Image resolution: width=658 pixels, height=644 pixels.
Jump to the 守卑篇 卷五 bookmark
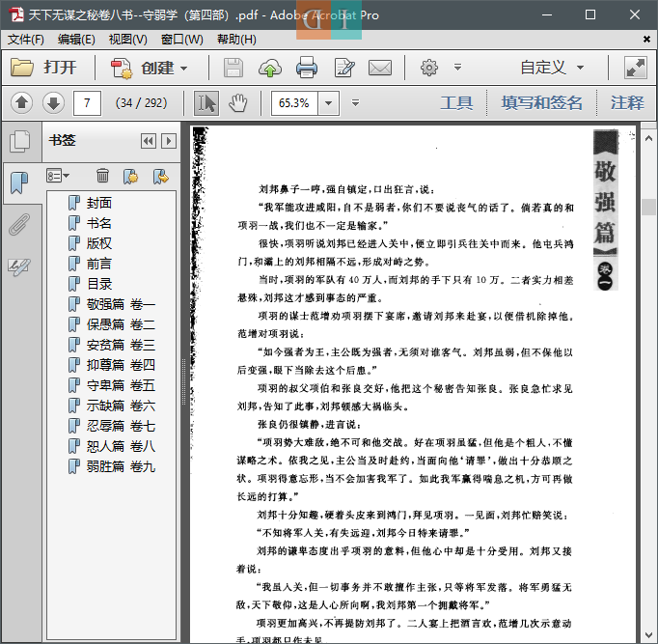pos(121,385)
